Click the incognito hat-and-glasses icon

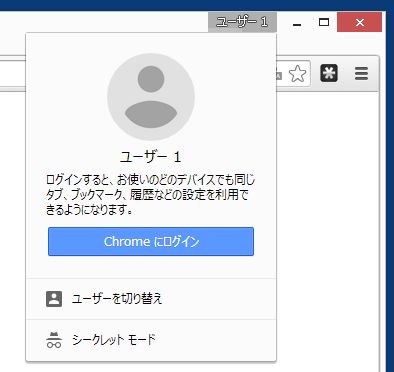(54, 340)
